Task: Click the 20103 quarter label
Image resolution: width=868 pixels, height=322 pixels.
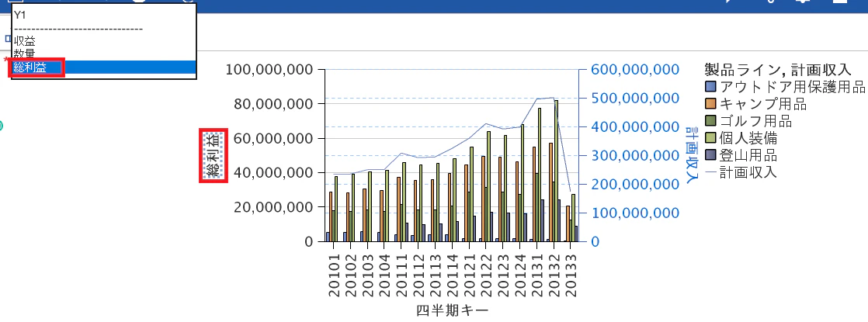Action: pos(367,275)
